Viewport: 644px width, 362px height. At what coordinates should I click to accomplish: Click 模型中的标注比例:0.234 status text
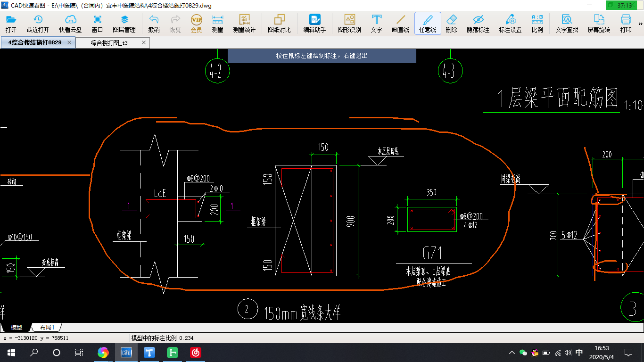[x=162, y=338]
